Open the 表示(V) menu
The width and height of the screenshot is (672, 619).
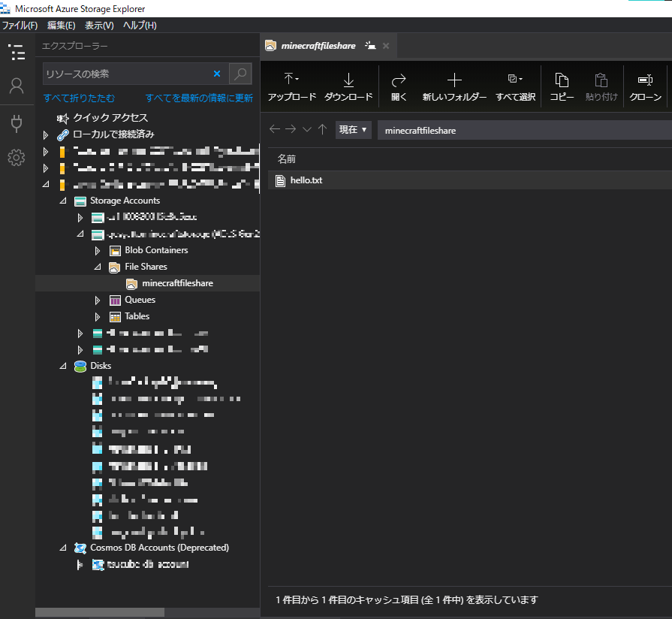click(99, 26)
